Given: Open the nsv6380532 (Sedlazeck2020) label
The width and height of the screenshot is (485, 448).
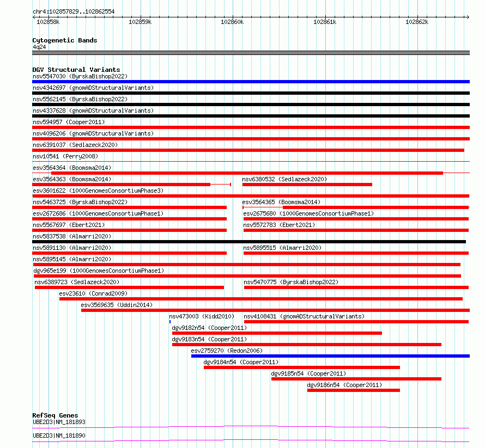Looking at the screenshot, I should point(284,179).
